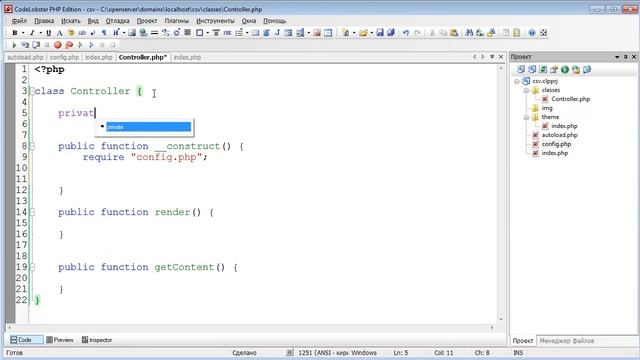Open the Плагины menu
The image size is (640, 360).
point(177,20)
